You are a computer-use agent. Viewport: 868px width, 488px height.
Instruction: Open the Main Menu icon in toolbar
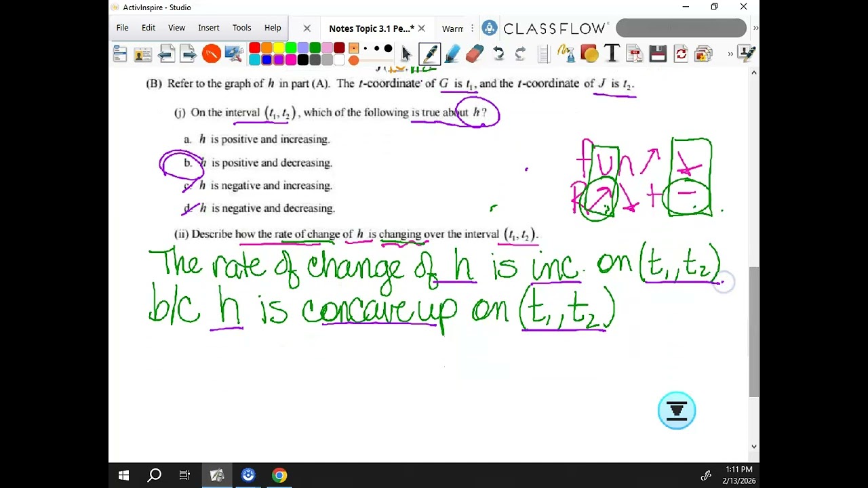click(120, 54)
